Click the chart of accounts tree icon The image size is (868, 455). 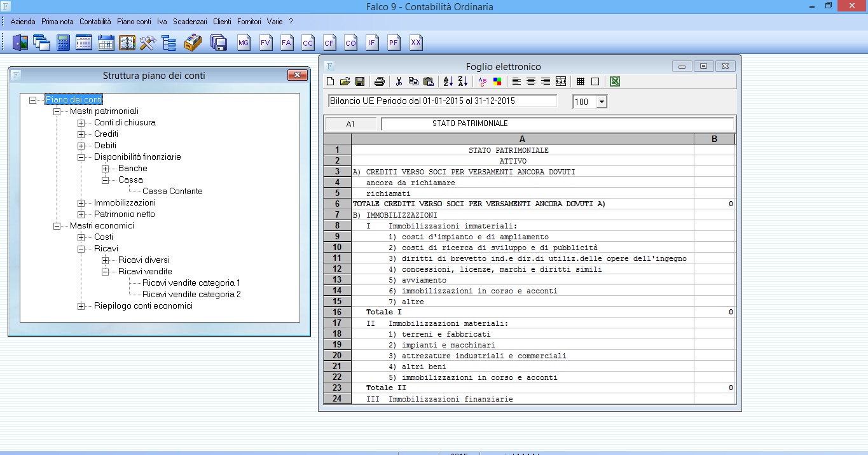169,43
